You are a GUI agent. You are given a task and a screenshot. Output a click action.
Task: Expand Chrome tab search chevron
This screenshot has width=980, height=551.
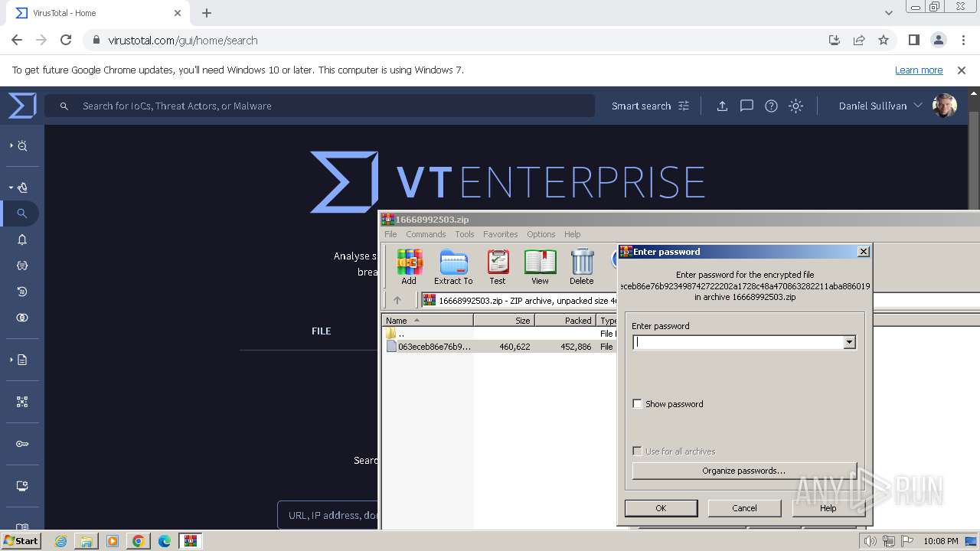pos(888,13)
